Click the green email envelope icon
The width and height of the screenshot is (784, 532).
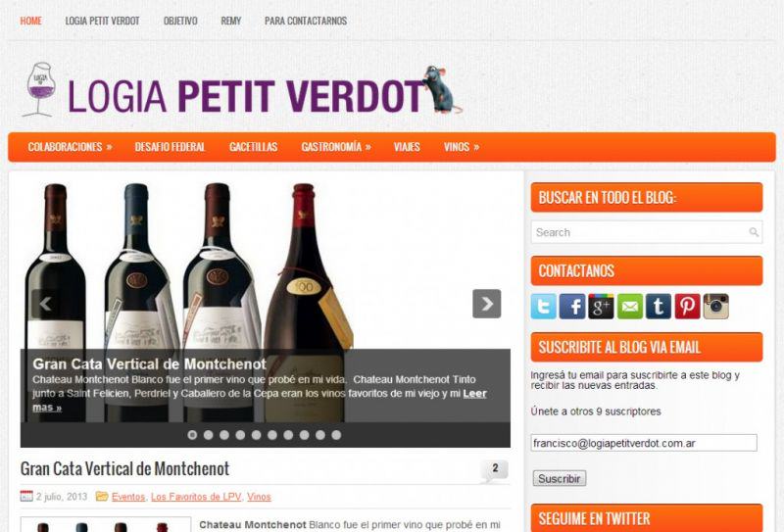click(630, 307)
